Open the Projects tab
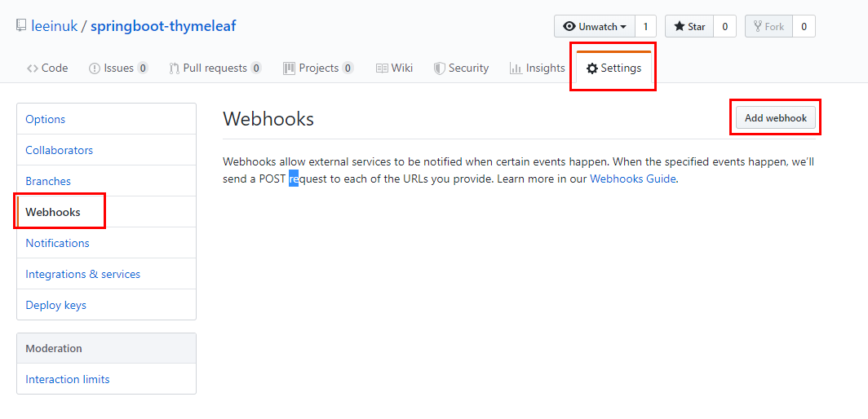Viewport: 868px width, 419px height. click(318, 68)
